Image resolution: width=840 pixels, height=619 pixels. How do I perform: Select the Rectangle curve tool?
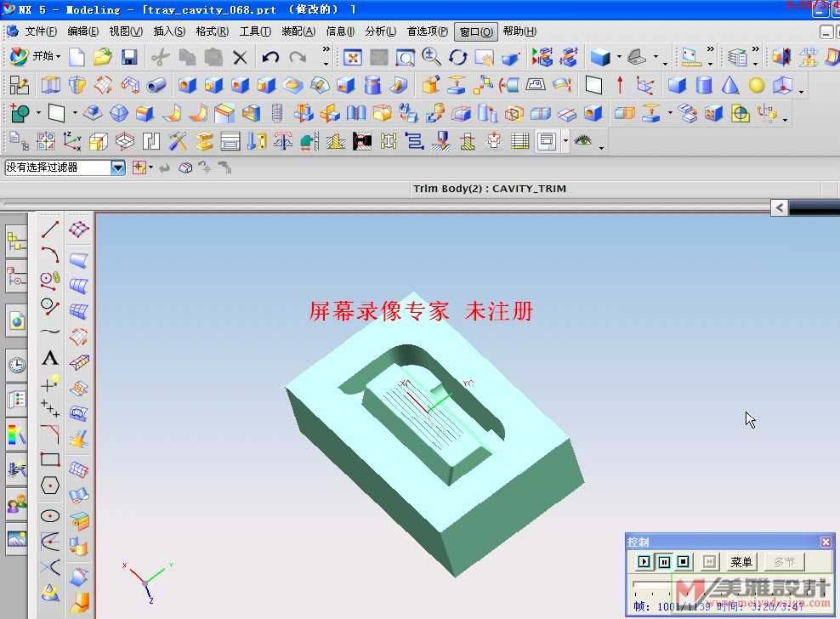point(50,459)
